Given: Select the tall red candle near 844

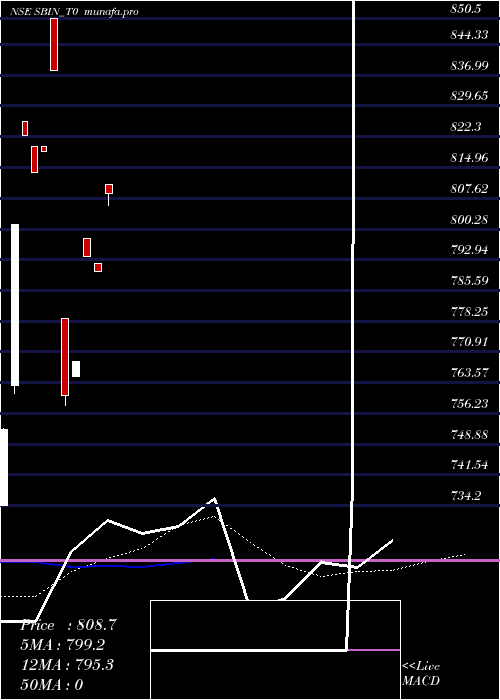Looking at the screenshot, I should click(x=54, y=44).
